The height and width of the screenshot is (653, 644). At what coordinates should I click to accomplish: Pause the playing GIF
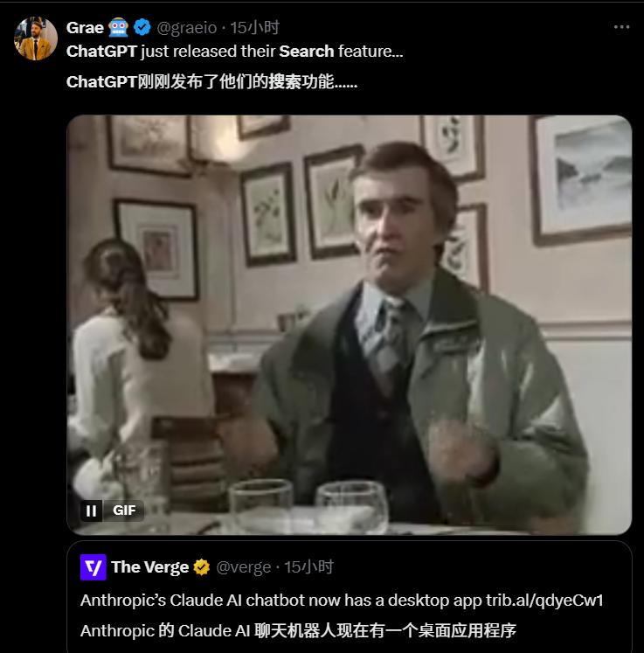click(x=91, y=511)
